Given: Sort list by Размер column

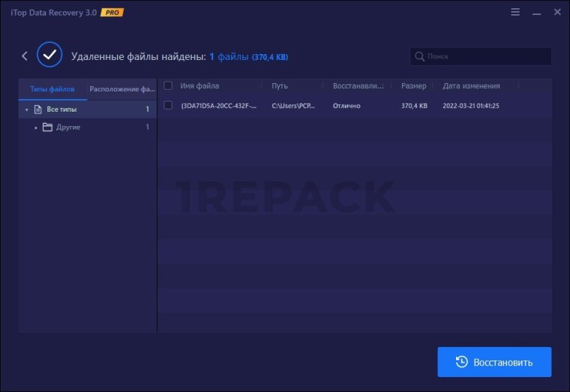Looking at the screenshot, I should [413, 86].
